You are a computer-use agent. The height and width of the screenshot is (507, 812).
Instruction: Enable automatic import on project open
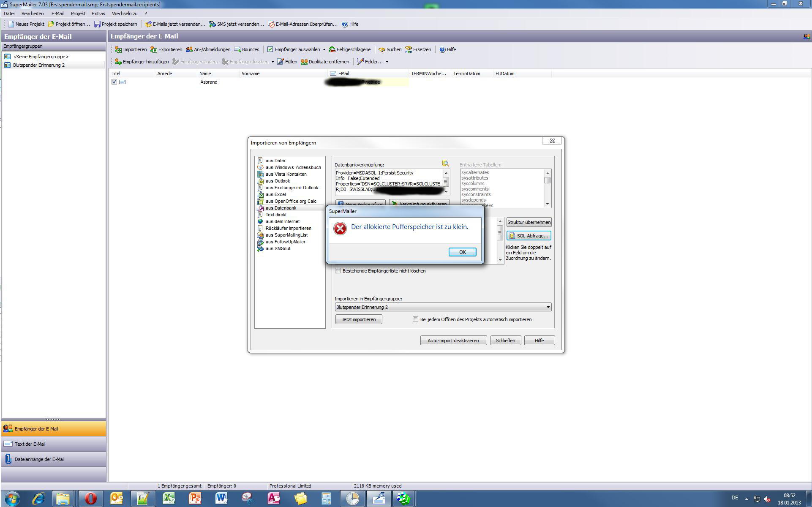[x=415, y=319]
